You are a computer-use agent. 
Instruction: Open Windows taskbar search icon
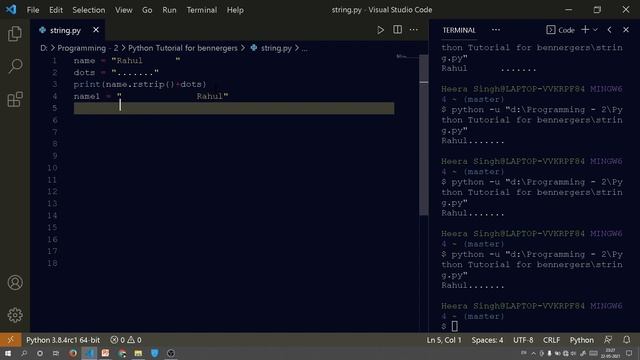tap(24, 353)
